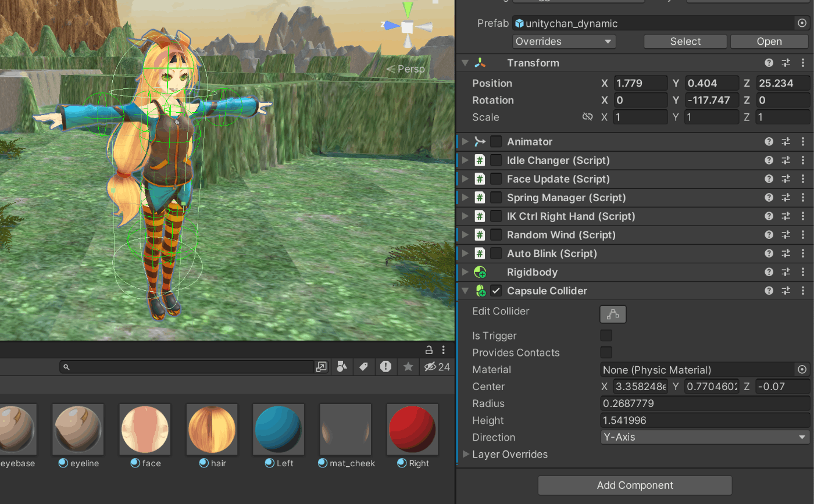Open presets for Face Update script
814x504 pixels.
click(x=786, y=178)
